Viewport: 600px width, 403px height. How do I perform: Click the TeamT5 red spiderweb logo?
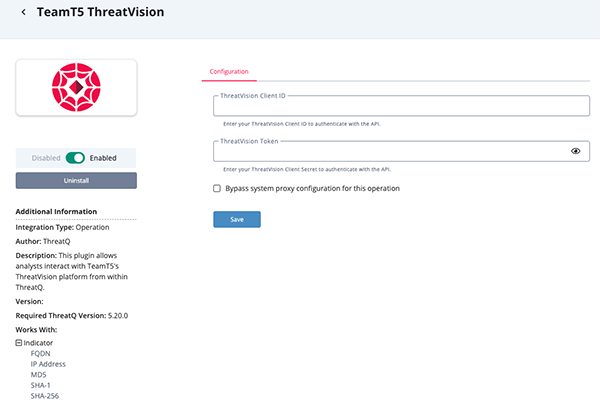76,87
